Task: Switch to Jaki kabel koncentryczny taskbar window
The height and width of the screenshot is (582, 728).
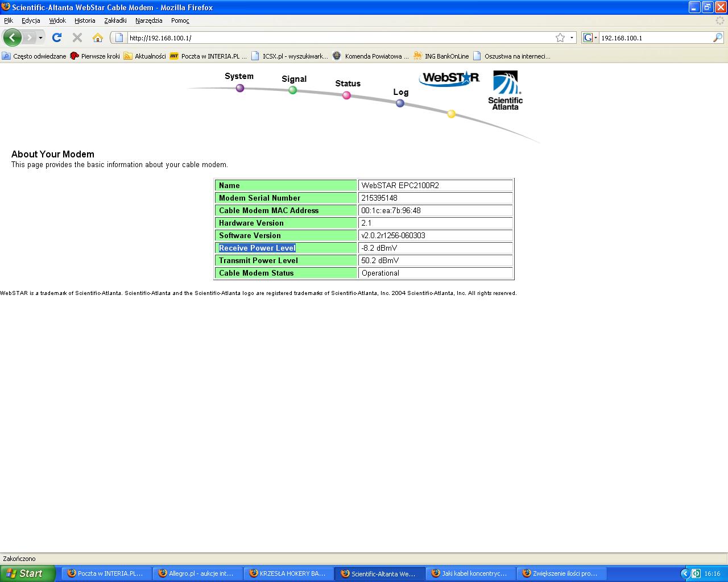Action: click(x=470, y=573)
